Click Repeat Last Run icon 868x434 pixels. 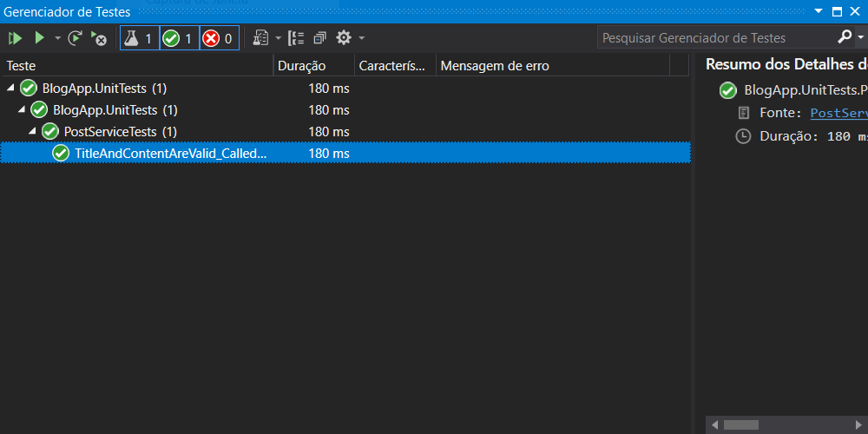click(76, 38)
